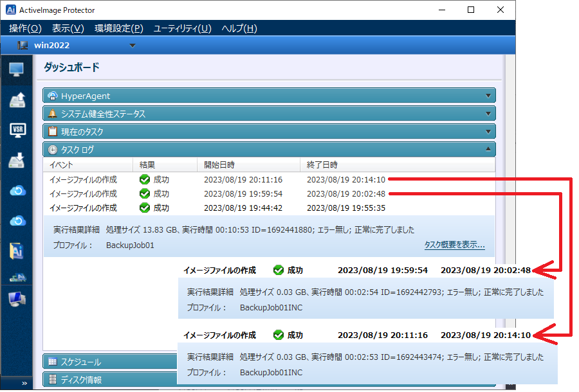Sort by the 結果 column header
This screenshot has height=392, width=579.
[x=165, y=165]
